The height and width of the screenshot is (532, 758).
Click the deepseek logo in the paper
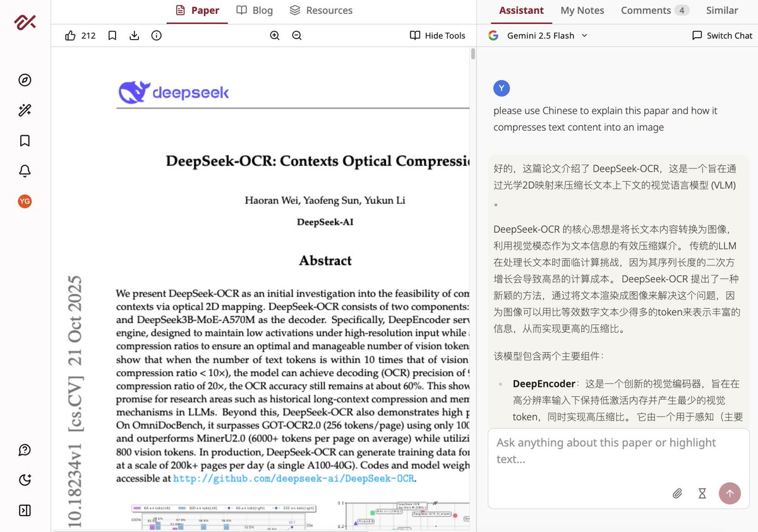pos(174,93)
